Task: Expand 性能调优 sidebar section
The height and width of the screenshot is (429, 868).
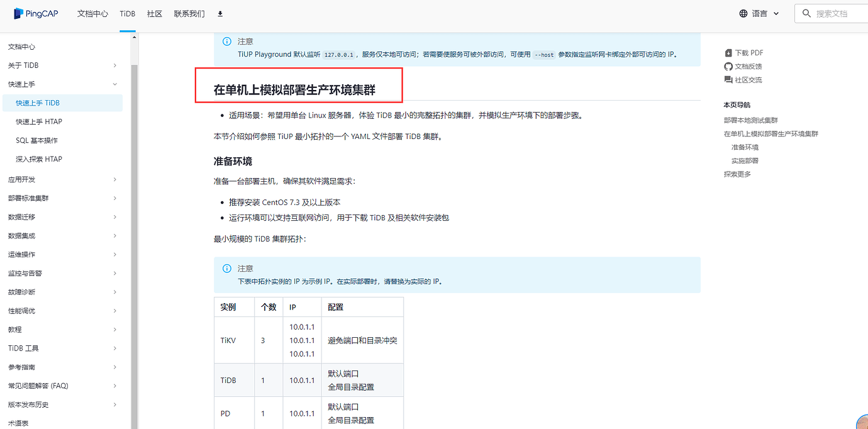Action: [x=114, y=311]
